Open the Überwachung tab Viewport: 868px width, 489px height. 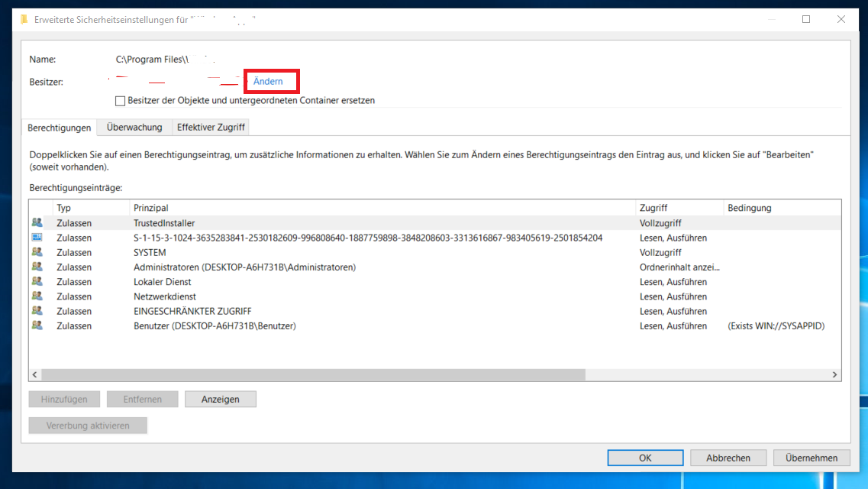click(x=134, y=127)
